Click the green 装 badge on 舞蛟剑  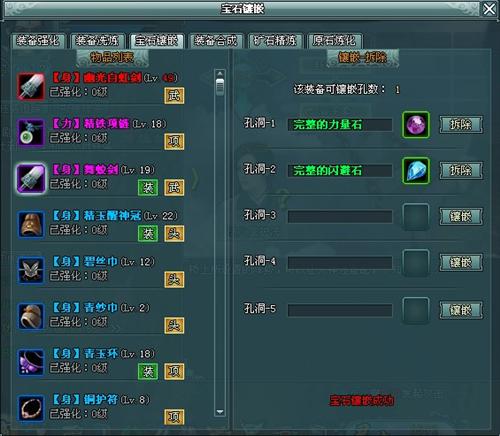tap(148, 188)
